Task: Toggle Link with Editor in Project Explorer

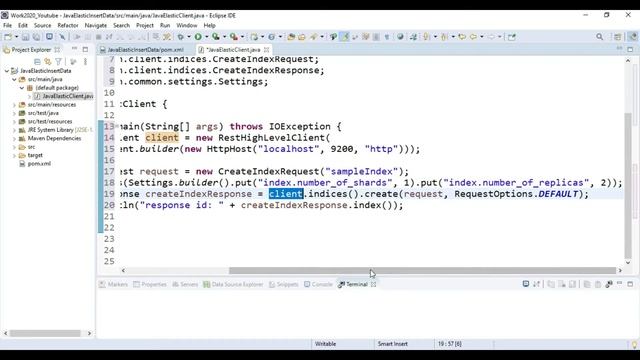Action: [48, 62]
